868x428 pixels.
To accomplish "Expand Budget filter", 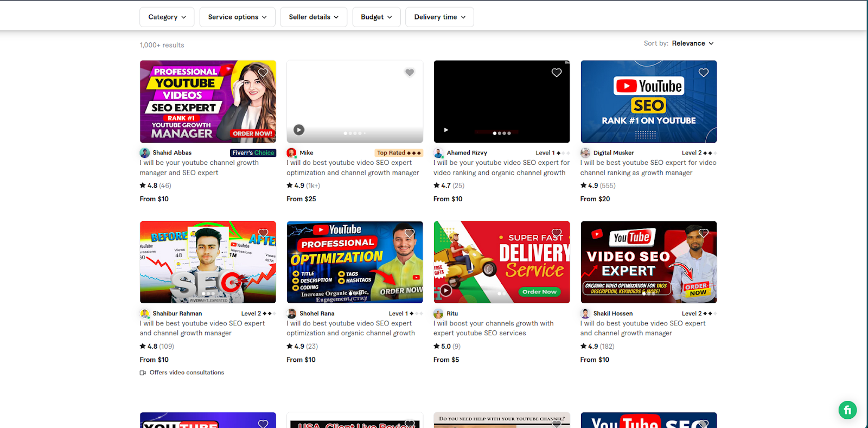I will point(376,17).
